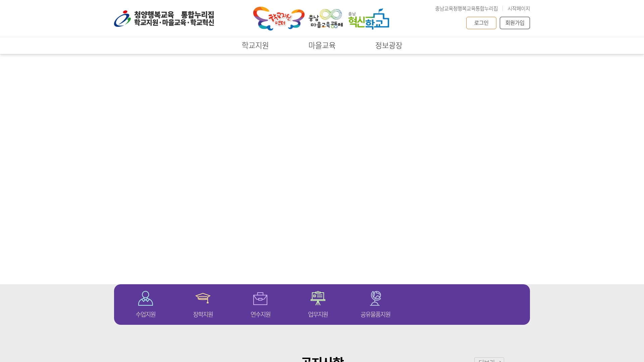Open the 충남 혁신학교 logo
The image size is (644, 362).
click(369, 19)
